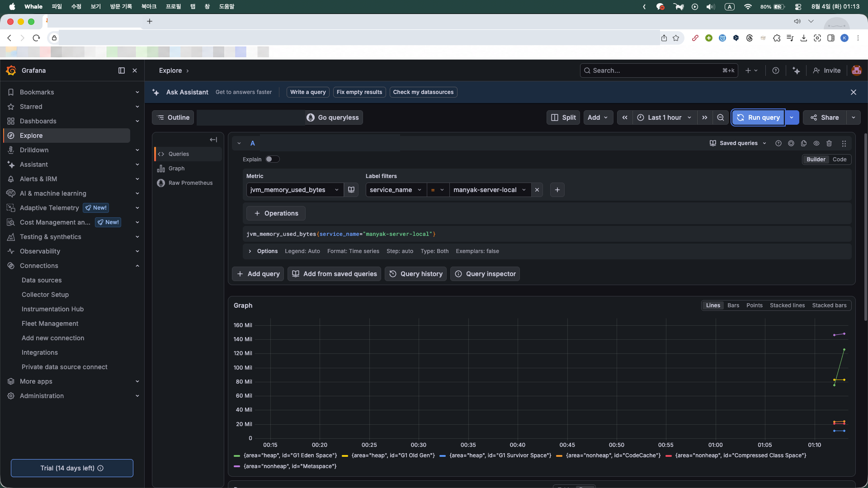Collapse query A row chevron
This screenshot has width=868, height=488.
coord(239,143)
